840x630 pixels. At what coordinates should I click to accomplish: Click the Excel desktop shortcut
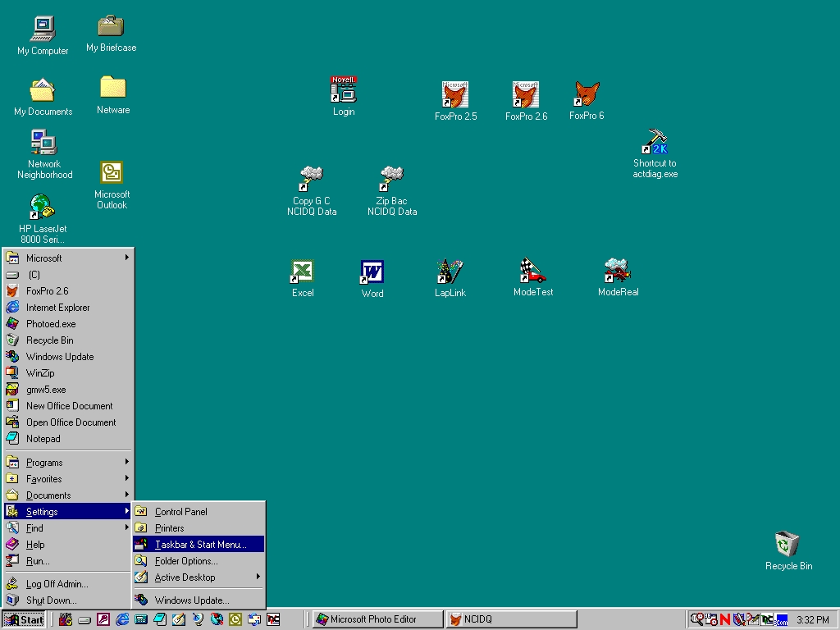click(x=303, y=279)
